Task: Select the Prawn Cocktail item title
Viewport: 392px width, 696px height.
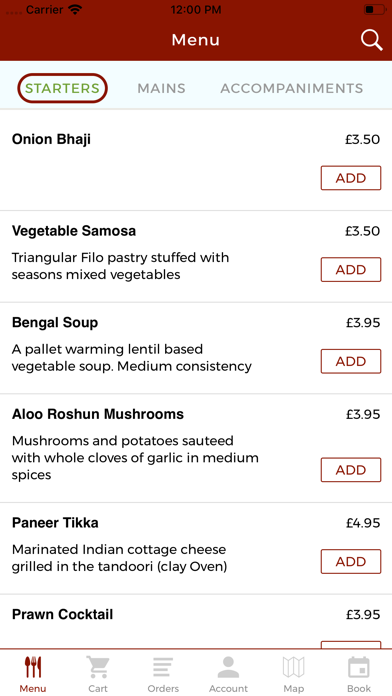Action: [63, 614]
